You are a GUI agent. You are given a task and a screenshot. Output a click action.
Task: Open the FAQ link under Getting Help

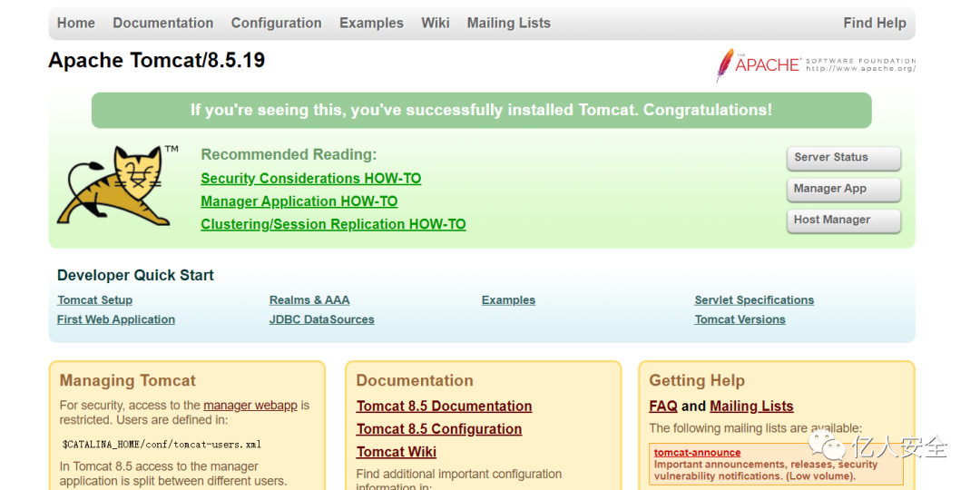click(x=663, y=407)
